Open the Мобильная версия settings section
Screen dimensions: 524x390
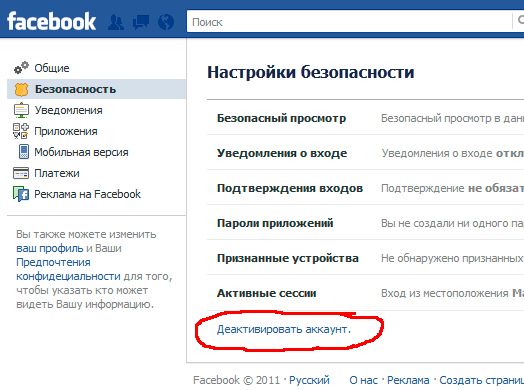click(x=81, y=152)
